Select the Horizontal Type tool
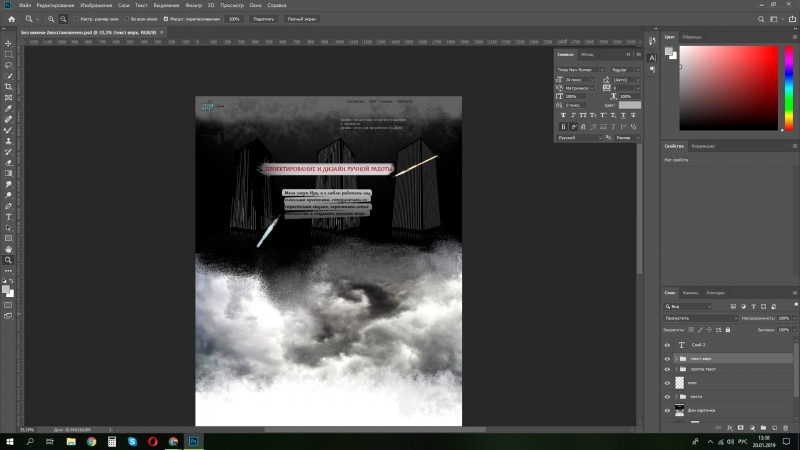Viewport: 800px width, 450px height. tap(8, 217)
